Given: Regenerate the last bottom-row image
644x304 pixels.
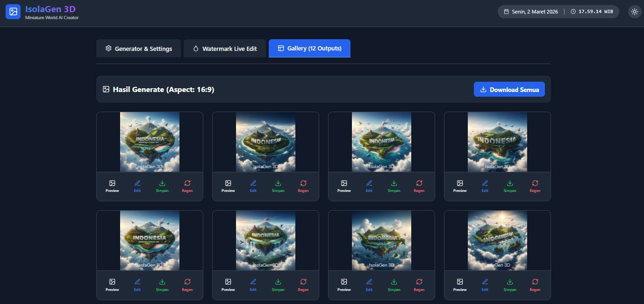Looking at the screenshot, I should [535, 285].
